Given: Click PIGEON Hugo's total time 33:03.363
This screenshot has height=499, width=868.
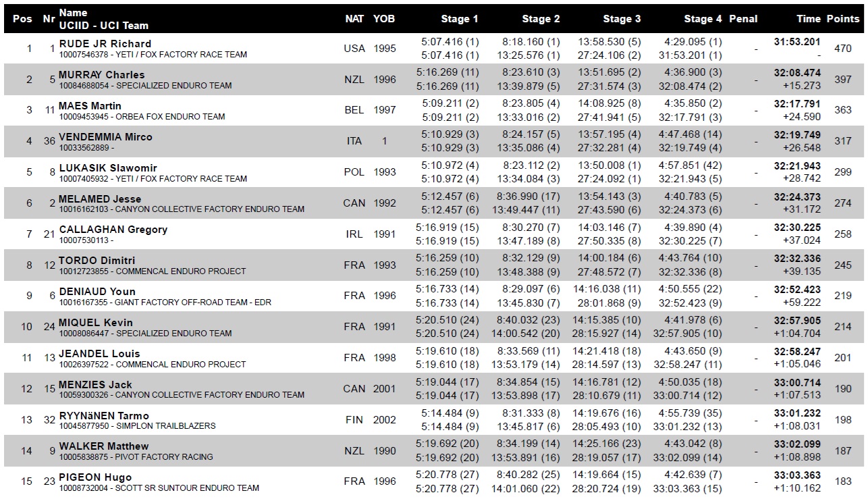Looking at the screenshot, I should (x=797, y=476).
